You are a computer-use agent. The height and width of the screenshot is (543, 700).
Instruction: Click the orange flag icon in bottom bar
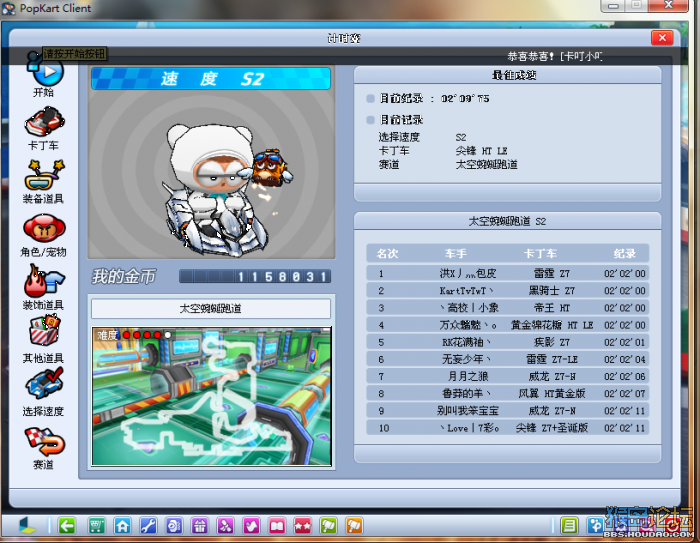click(x=354, y=526)
